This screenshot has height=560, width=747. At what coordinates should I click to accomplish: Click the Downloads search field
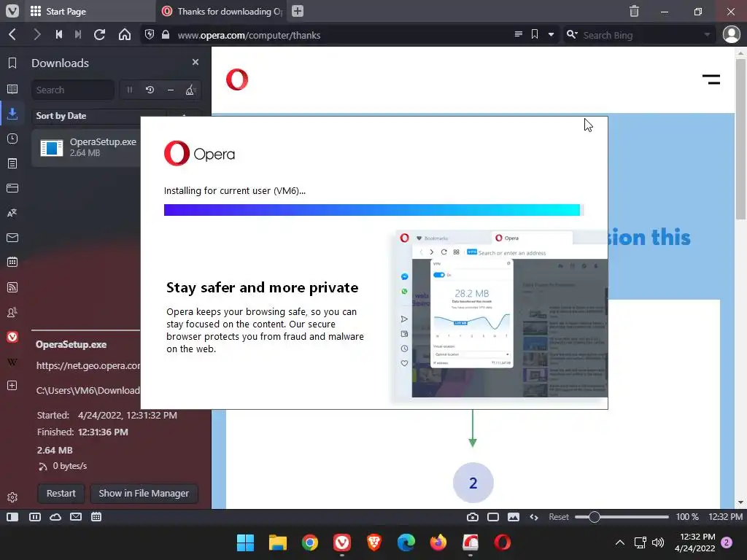click(x=73, y=90)
